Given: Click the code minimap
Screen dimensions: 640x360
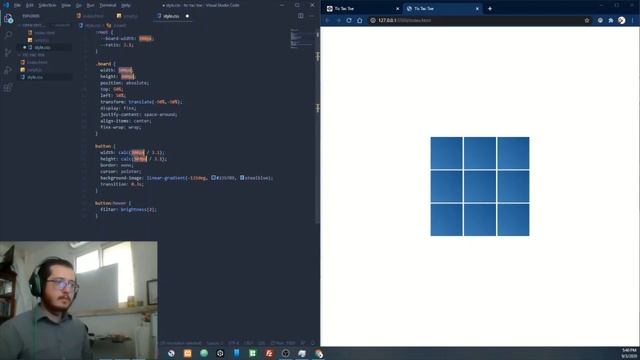Looking at the screenshot, I should [x=301, y=39].
